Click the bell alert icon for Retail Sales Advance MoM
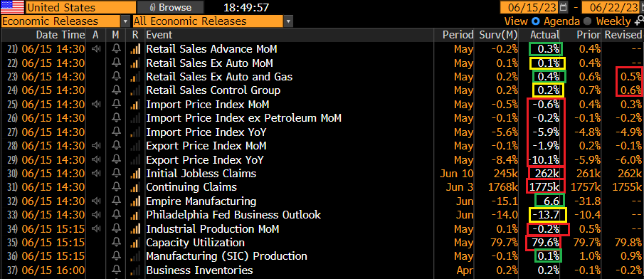644x279 pixels. click(116, 49)
